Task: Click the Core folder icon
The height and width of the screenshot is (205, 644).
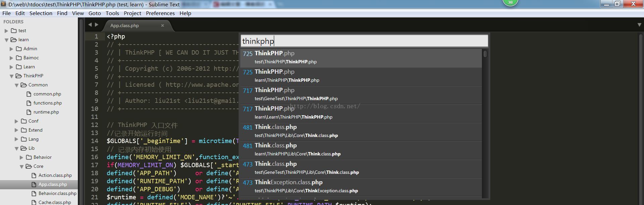Action: [x=29, y=166]
